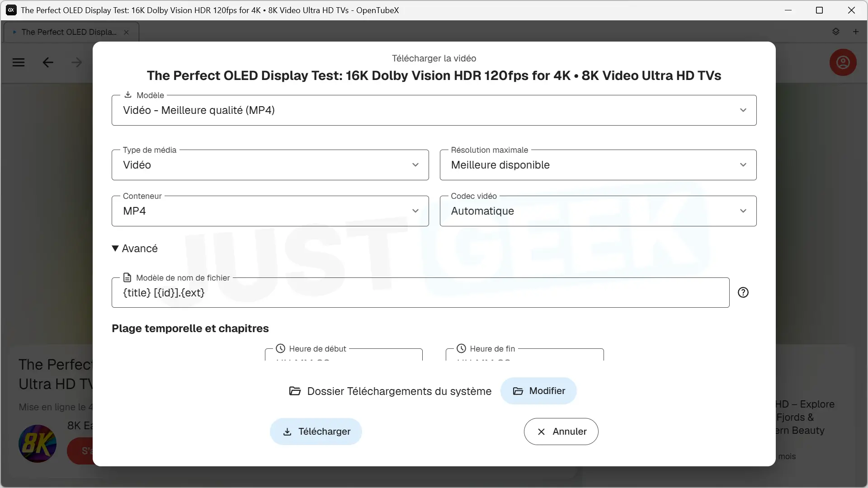The image size is (868, 488).
Task: Click the OpenTubeX app icon in title bar
Action: coord(11,10)
